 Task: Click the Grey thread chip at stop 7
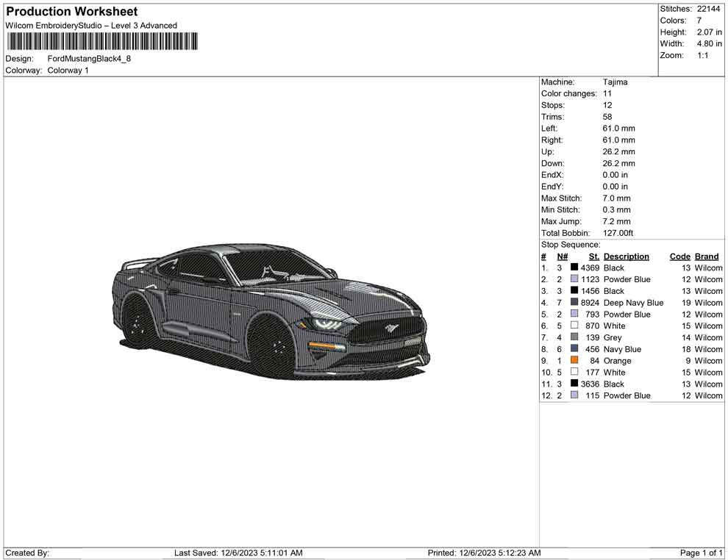coord(574,337)
